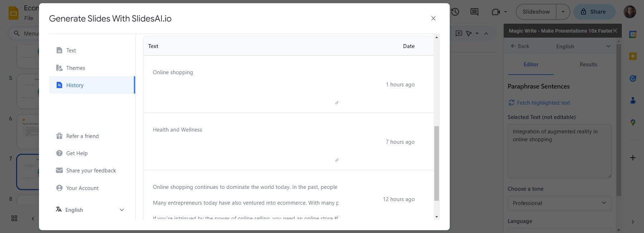Open the comments icon in toolbar
The height and width of the screenshot is (233, 644).
pyautogui.click(x=474, y=12)
